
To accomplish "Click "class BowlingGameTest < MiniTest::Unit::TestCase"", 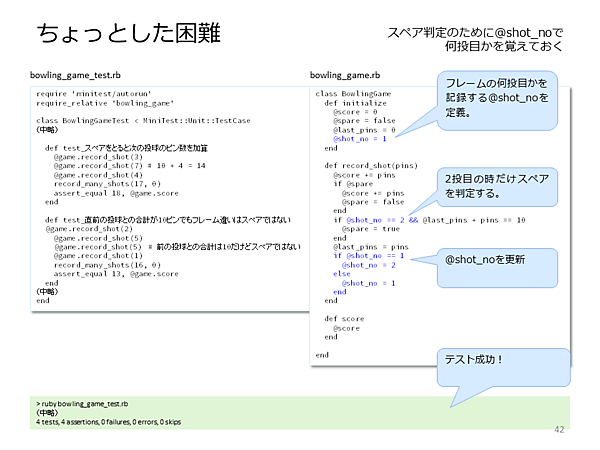I will (x=143, y=121).
